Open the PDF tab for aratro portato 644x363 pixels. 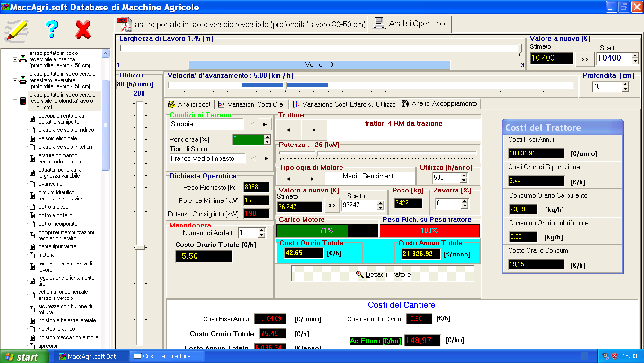point(241,24)
